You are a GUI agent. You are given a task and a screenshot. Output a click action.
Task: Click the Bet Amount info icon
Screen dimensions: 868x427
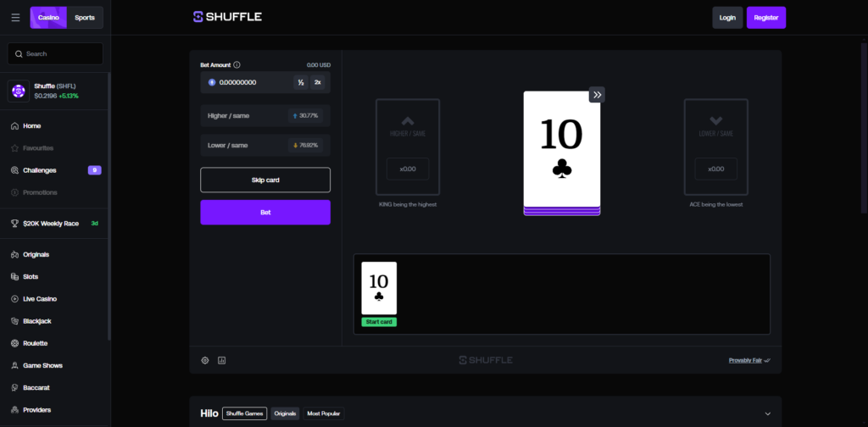(x=237, y=64)
